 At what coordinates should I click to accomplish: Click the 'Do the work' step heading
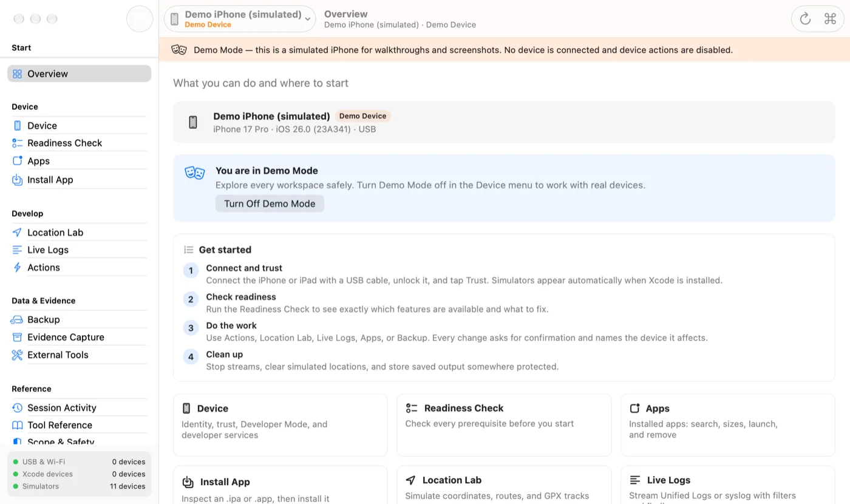coord(231,325)
